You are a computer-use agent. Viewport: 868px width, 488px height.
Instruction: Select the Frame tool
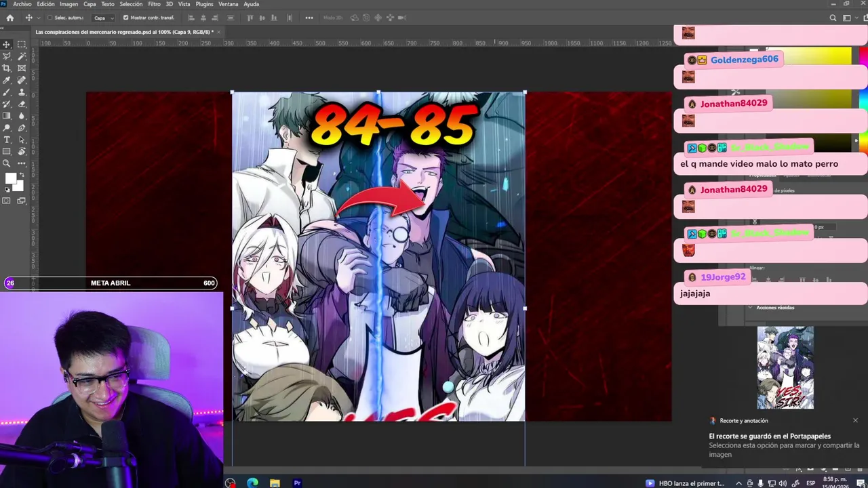pyautogui.click(x=22, y=68)
